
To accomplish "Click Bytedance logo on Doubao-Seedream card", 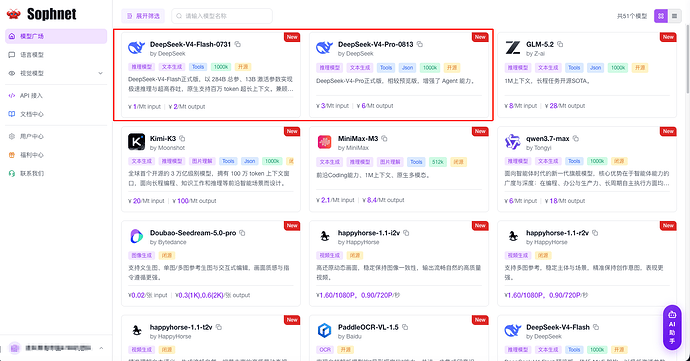I will pos(136,236).
